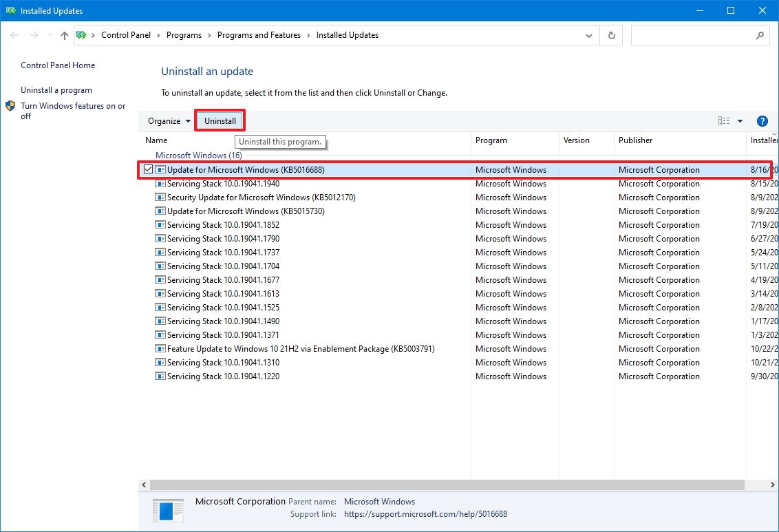
Task: Click the icon of Servicing Stack 10.0.19041.1704
Action: tap(160, 266)
